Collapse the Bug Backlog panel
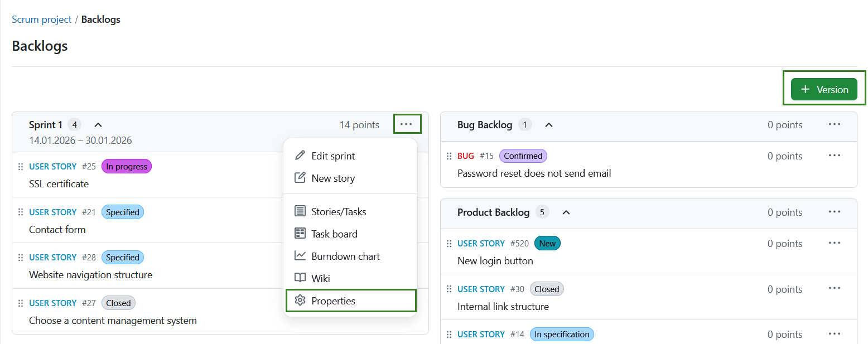 coord(548,125)
